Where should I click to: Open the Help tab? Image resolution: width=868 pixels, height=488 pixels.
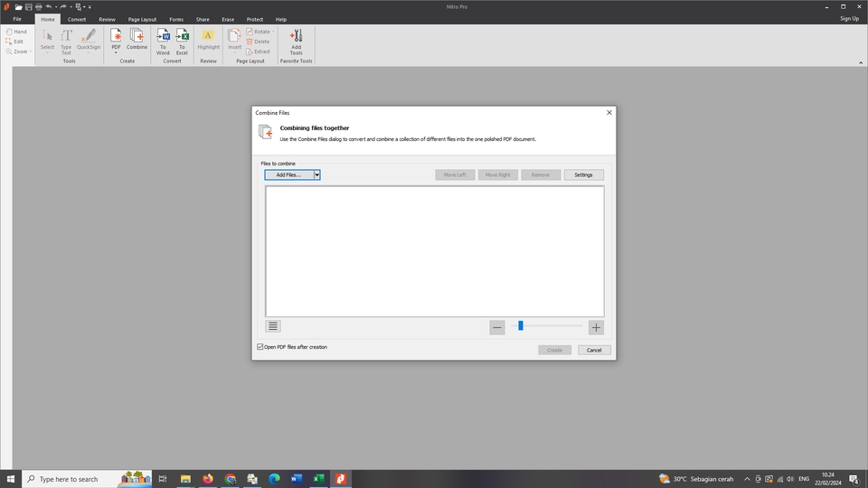(x=281, y=19)
